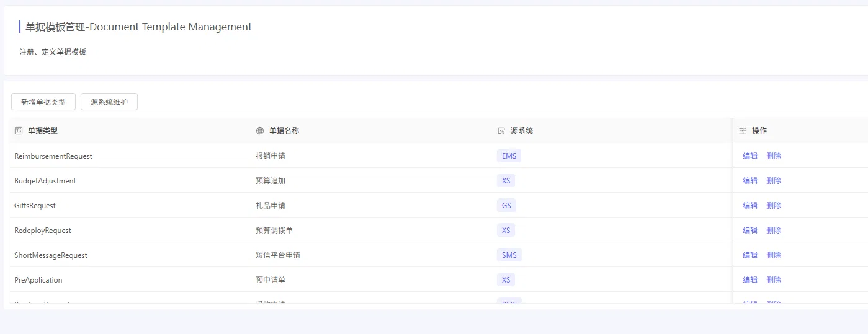Delete the ReimbursementRequest row
Image resolution: width=868 pixels, height=334 pixels.
[x=774, y=156]
